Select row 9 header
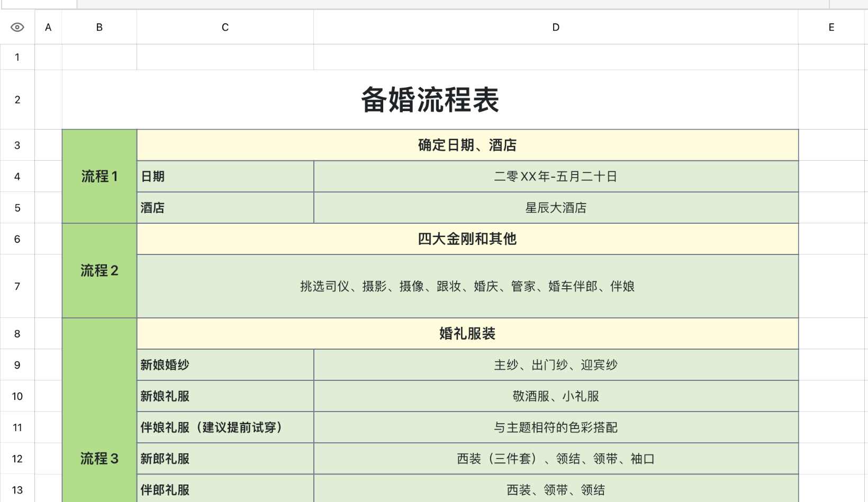The image size is (868, 502). click(x=17, y=364)
